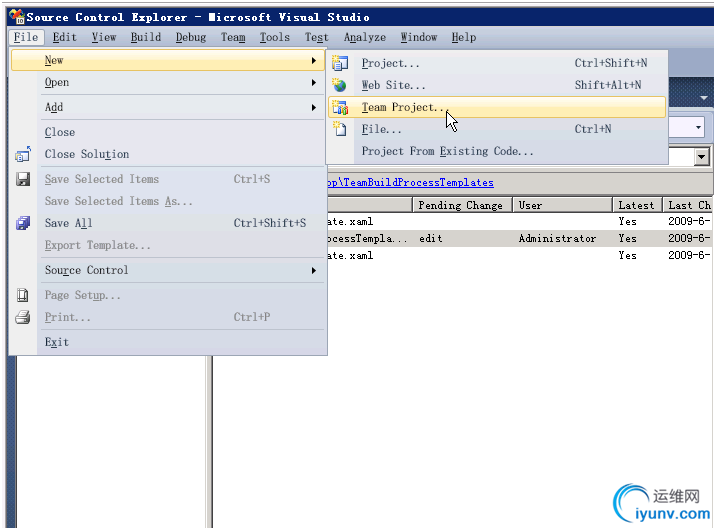
Task: Expand the New submenu arrow
Action: [x=314, y=60]
